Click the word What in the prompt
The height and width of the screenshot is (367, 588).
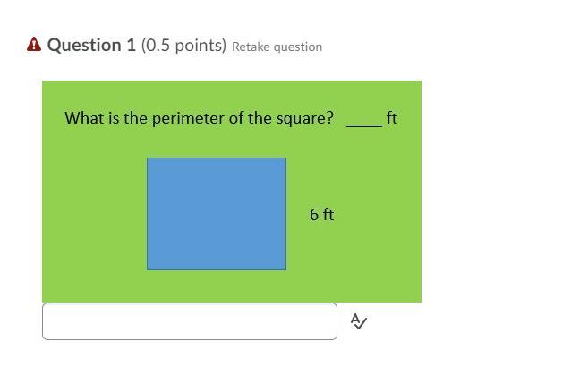pyautogui.click(x=83, y=118)
